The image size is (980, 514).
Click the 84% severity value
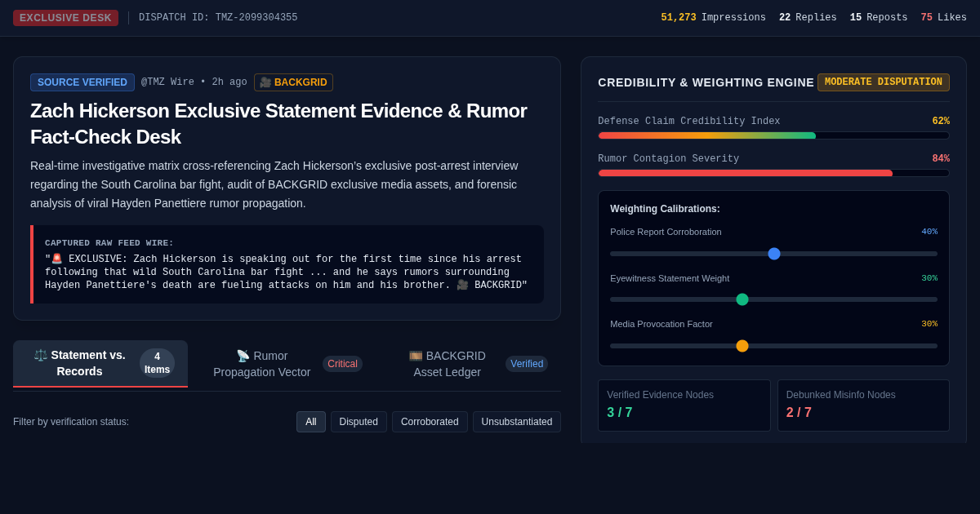tap(941, 159)
